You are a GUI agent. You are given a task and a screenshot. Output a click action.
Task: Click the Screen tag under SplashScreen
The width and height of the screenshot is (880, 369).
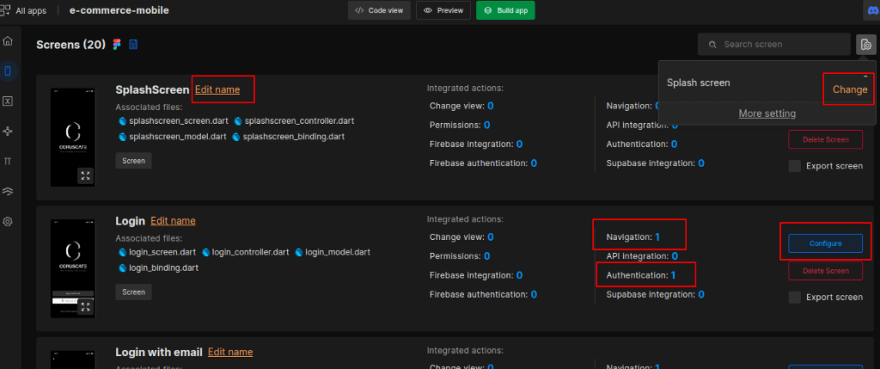point(134,161)
